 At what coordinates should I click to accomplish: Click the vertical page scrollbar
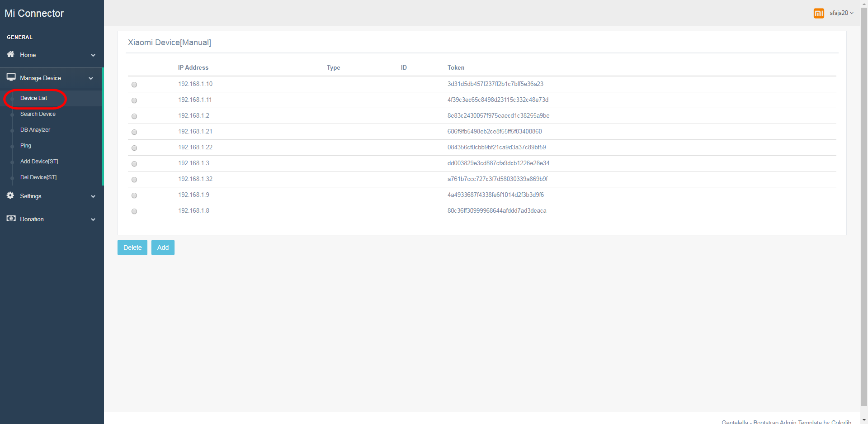pos(864,207)
